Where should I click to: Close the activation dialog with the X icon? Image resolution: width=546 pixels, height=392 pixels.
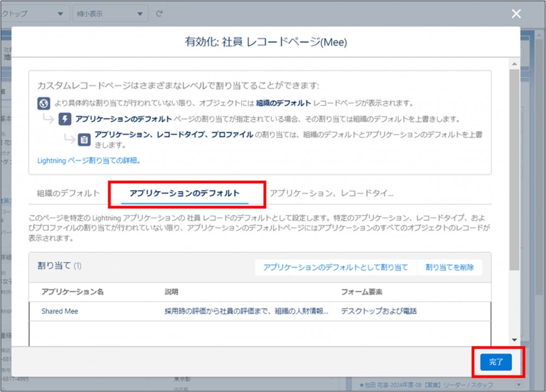516,14
